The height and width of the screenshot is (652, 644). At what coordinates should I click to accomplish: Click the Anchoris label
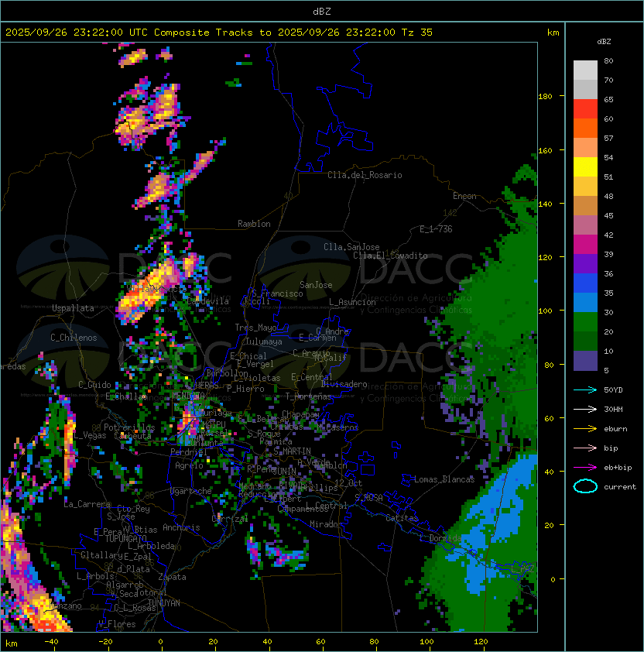point(181,527)
